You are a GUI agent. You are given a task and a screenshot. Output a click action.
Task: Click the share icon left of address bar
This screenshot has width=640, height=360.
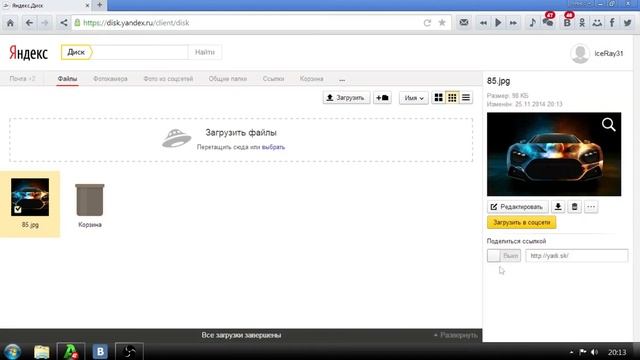(63, 23)
